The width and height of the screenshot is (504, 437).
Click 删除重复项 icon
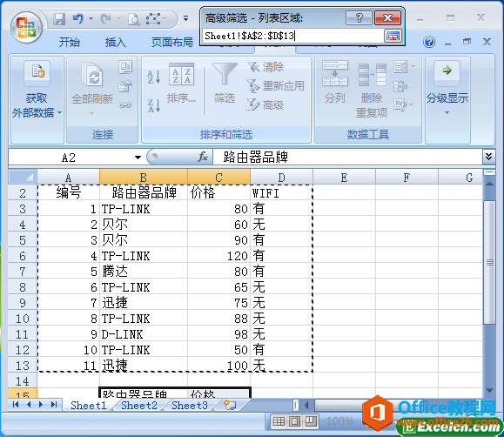(372, 90)
